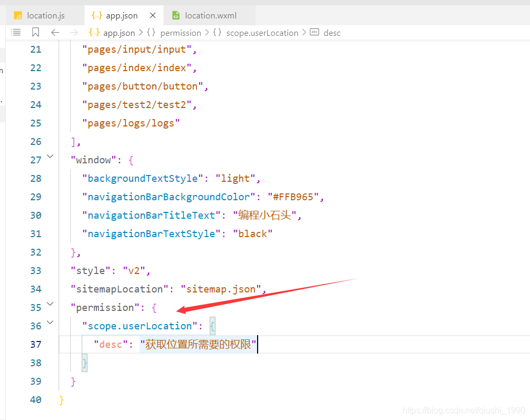Viewport: 530px width, 420px height.
Task: Click the JSON braces icon on app.json tab
Action: (96, 16)
